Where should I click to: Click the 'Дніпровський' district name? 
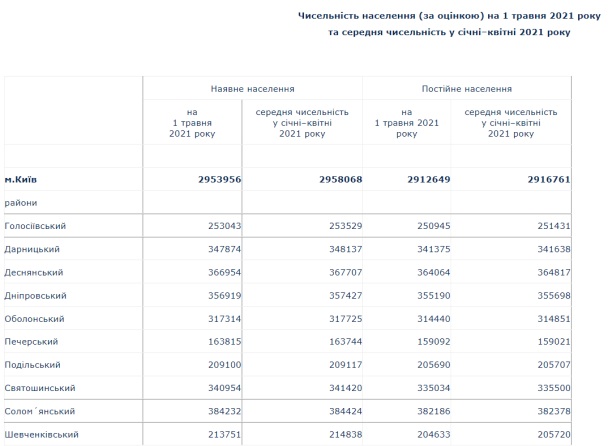click(35, 296)
